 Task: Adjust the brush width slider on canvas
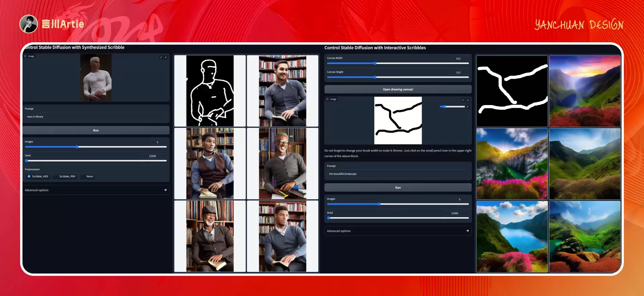[x=452, y=107]
